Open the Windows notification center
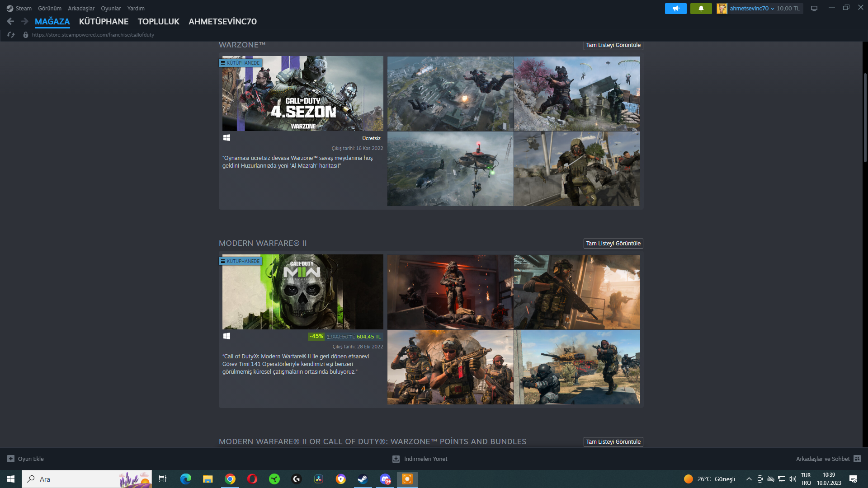Viewport: 868px width, 488px height. pyautogui.click(x=853, y=479)
